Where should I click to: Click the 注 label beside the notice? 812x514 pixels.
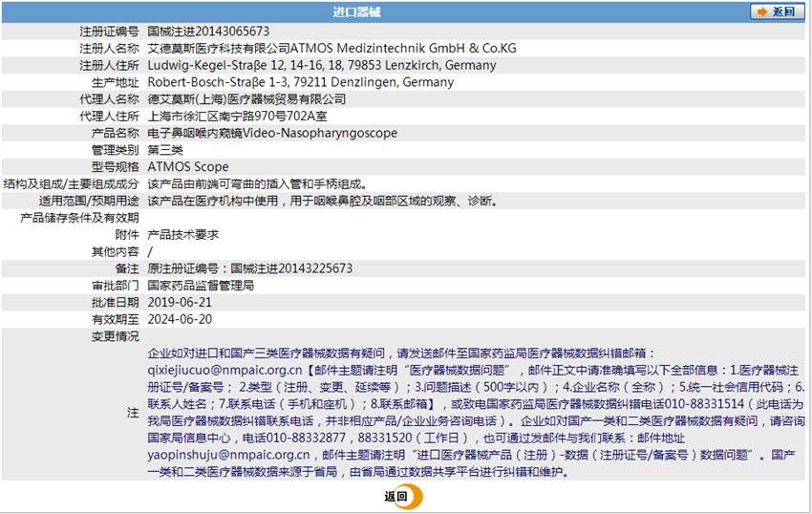click(133, 413)
